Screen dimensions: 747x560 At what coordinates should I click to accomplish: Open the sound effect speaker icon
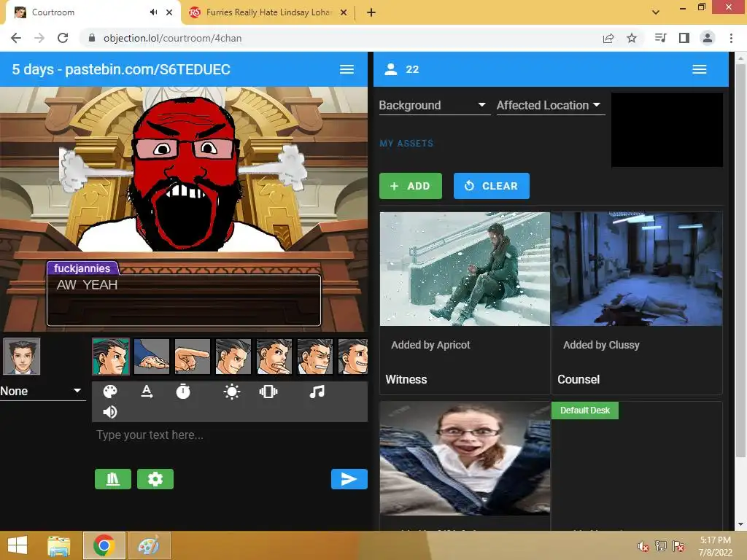coord(110,412)
